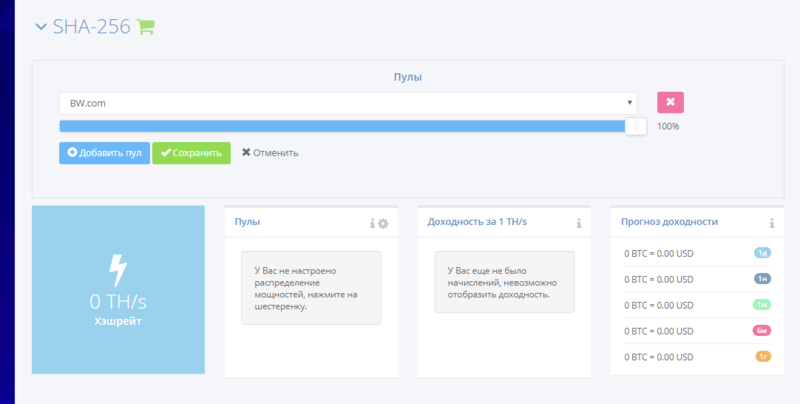Collapse the SHA-256 section chevron

pyautogui.click(x=41, y=27)
